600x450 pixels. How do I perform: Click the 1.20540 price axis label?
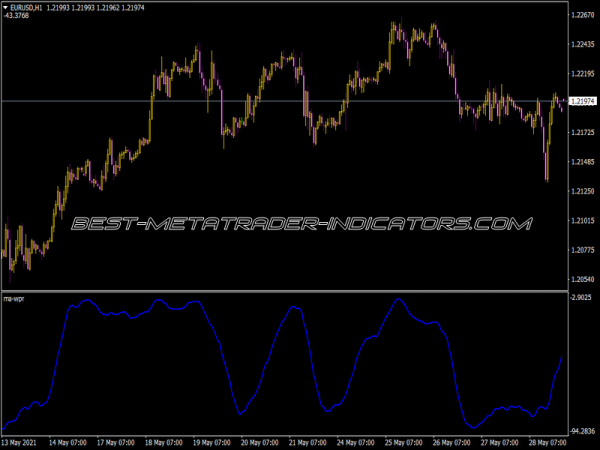582,279
